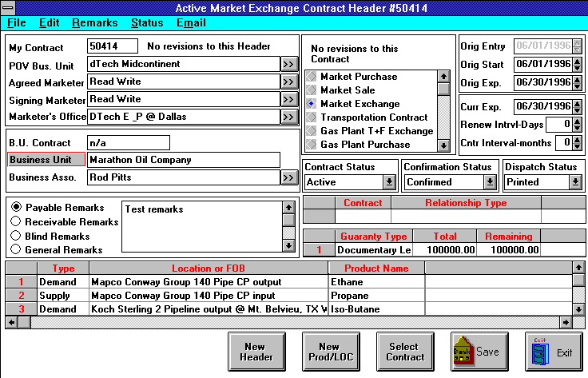Click Mapco Conway Pipe CP input cell

(x=209, y=296)
